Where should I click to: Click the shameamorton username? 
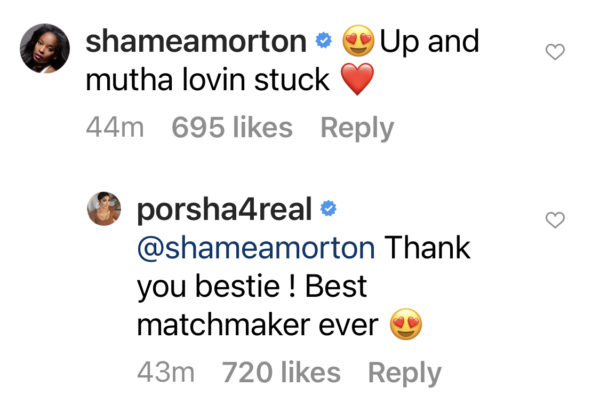196,42
